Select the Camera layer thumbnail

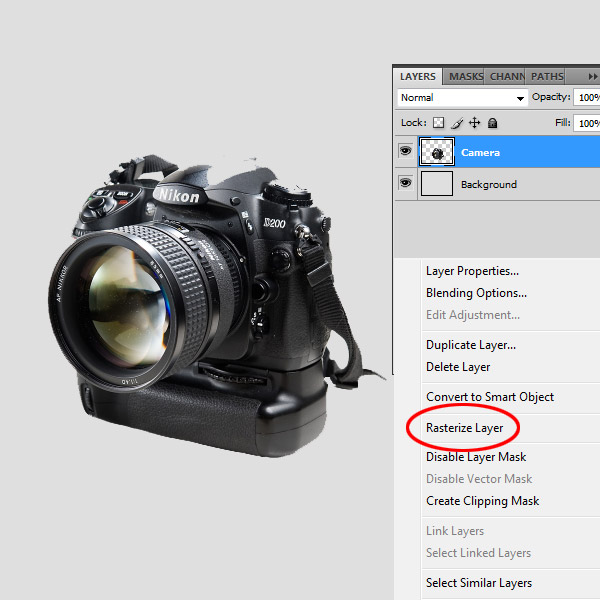(x=437, y=152)
